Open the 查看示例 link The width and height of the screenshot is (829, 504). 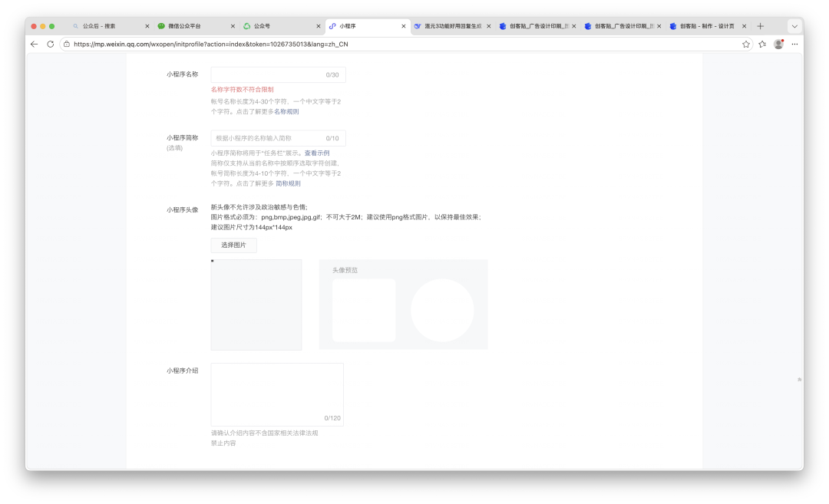[x=317, y=153]
